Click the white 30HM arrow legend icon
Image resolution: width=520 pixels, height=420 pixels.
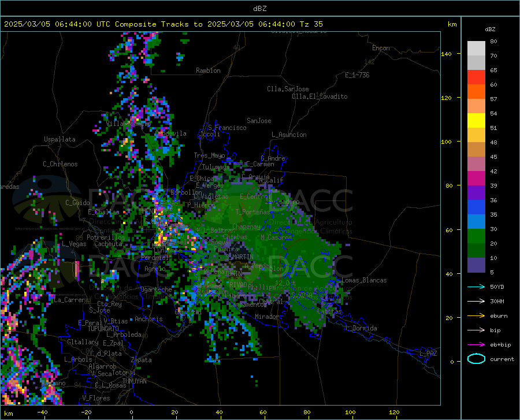pos(476,301)
